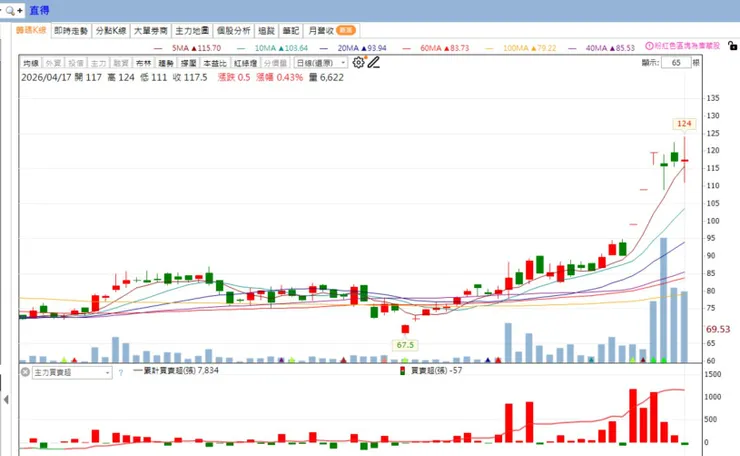Open the 日線(還原) period dropdown
Image resolution: width=740 pixels, height=456 pixels.
tap(320, 63)
